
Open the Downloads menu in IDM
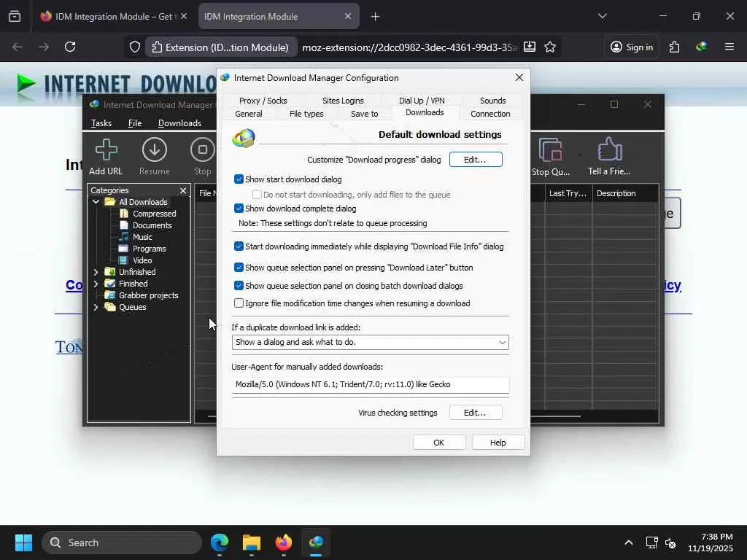pos(179,123)
